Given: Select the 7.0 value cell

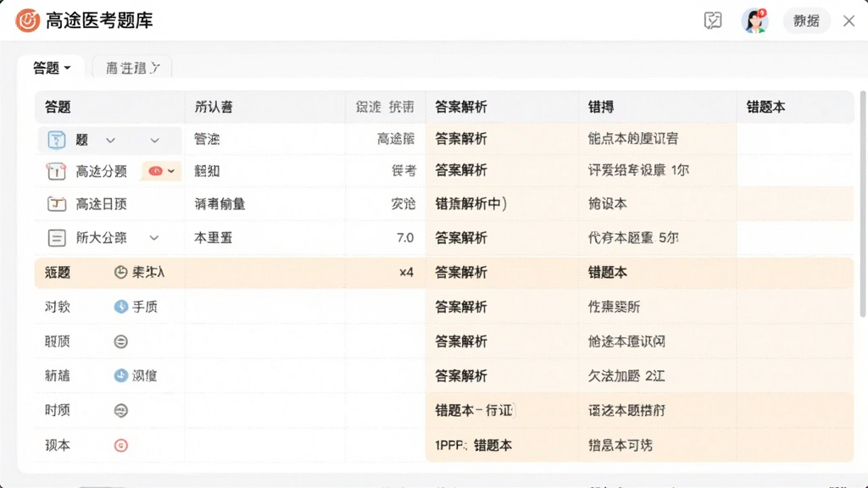Looking at the screenshot, I should [404, 238].
